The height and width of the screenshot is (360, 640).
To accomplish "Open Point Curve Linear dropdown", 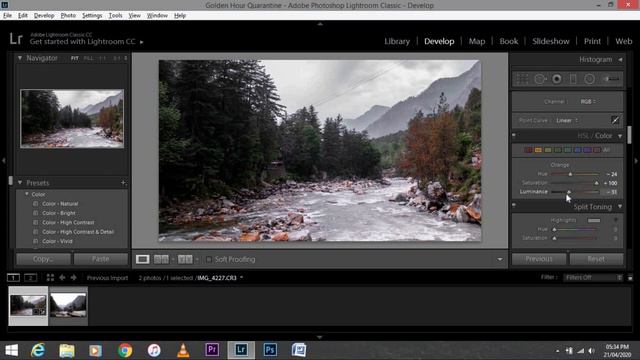I will point(567,120).
